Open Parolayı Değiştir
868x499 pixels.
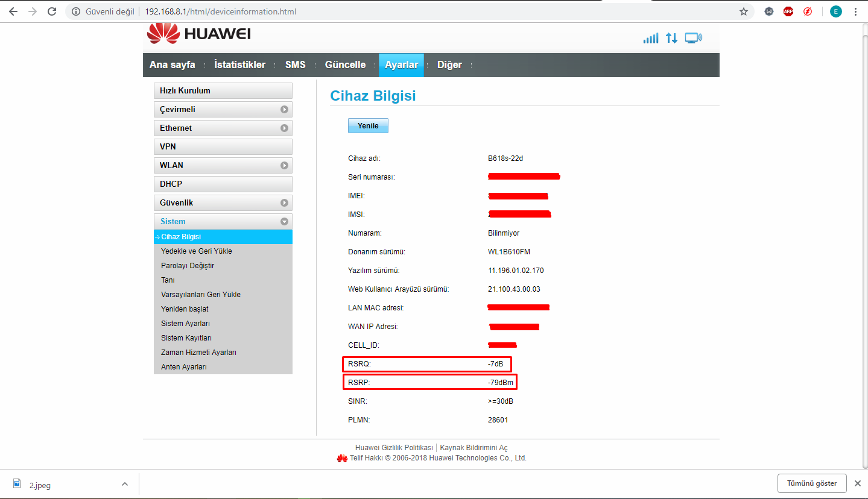coord(188,266)
